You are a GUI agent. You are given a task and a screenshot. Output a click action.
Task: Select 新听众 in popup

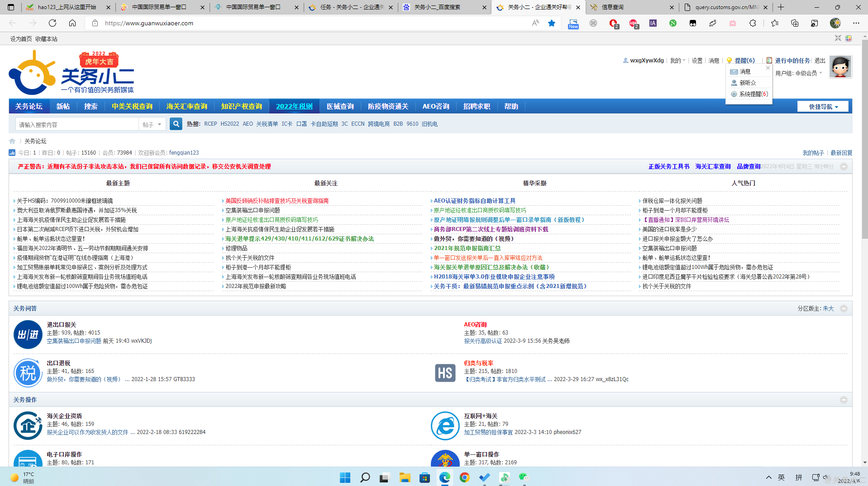point(748,83)
